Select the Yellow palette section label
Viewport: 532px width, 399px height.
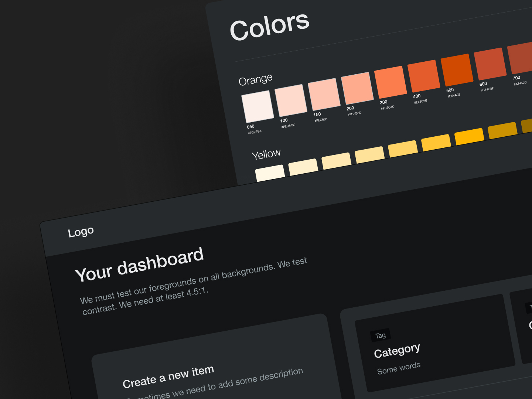click(x=266, y=154)
